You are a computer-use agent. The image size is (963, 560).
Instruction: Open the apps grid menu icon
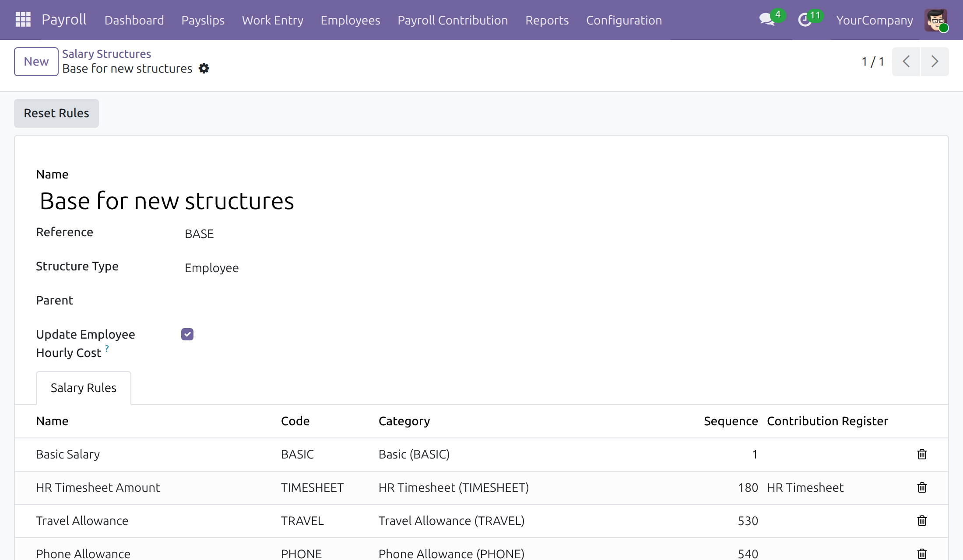pos(23,20)
